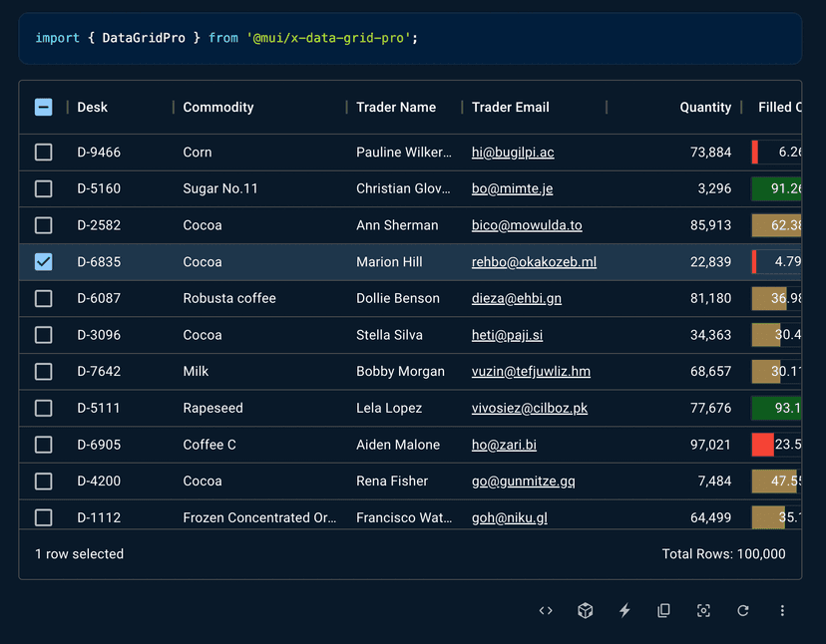Open the demo in StackBlitz

[623, 610]
